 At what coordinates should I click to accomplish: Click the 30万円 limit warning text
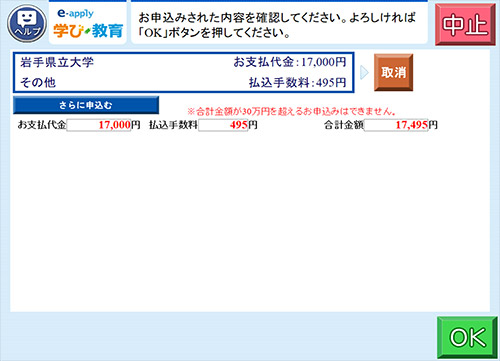291,111
